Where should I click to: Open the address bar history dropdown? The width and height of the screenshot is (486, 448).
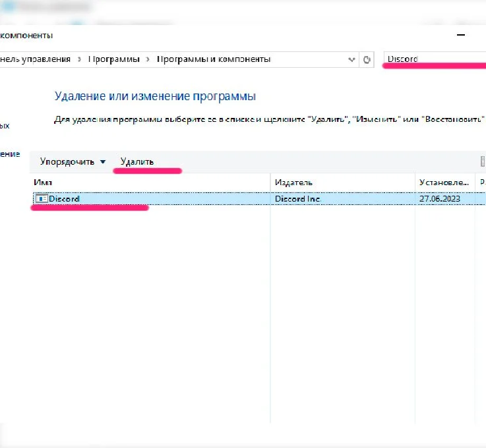click(x=351, y=59)
